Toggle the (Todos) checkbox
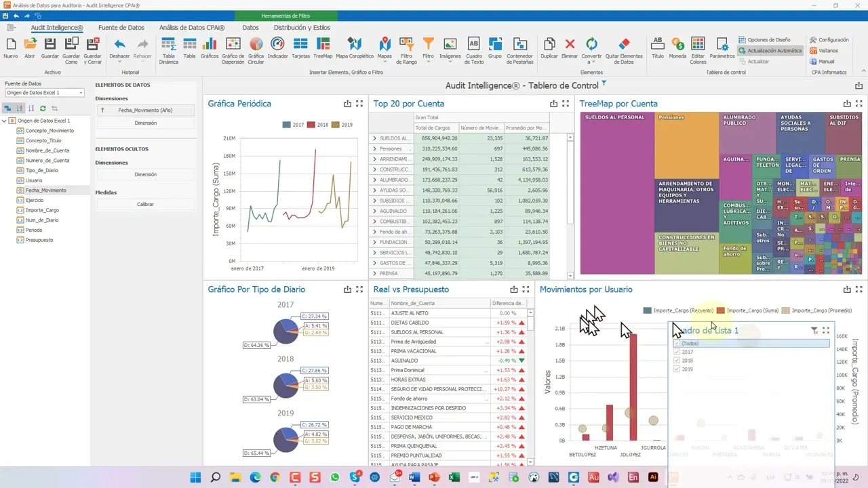 [676, 344]
